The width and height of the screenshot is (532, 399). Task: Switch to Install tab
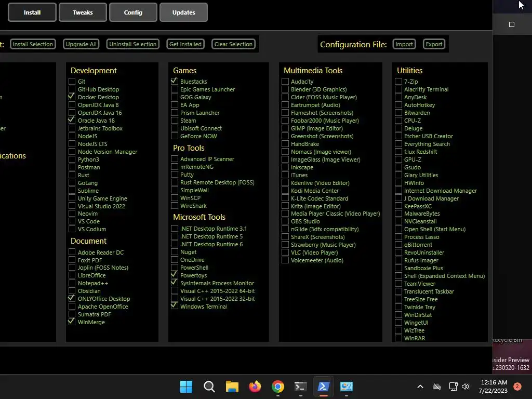(x=32, y=12)
